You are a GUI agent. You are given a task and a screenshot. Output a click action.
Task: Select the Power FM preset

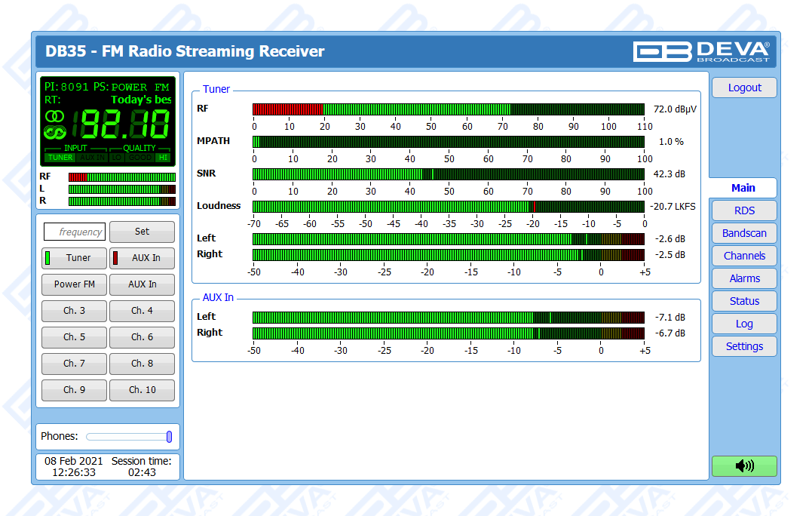tap(74, 284)
